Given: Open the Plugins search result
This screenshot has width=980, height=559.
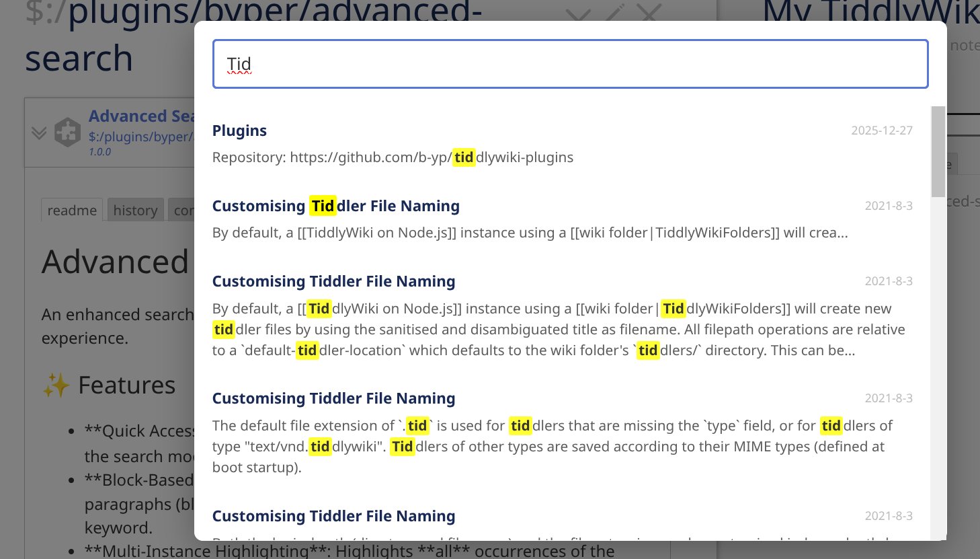Looking at the screenshot, I should [x=239, y=131].
